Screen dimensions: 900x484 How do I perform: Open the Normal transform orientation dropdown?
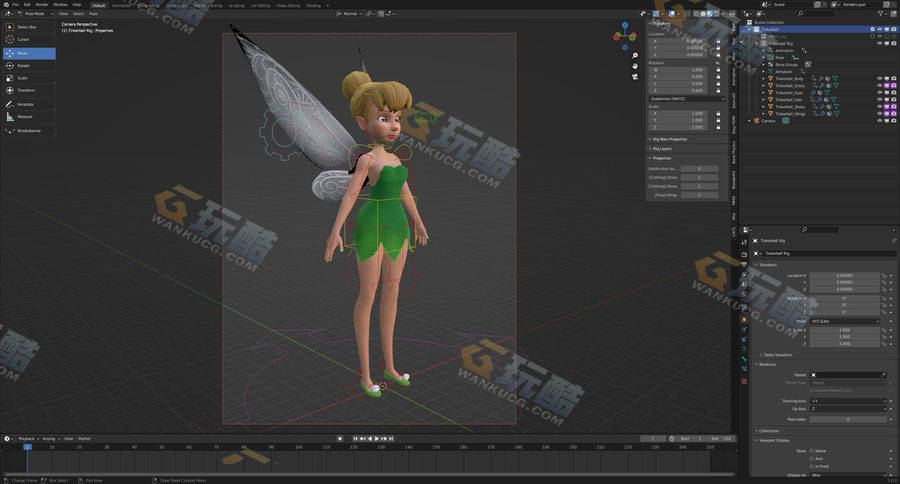click(350, 13)
